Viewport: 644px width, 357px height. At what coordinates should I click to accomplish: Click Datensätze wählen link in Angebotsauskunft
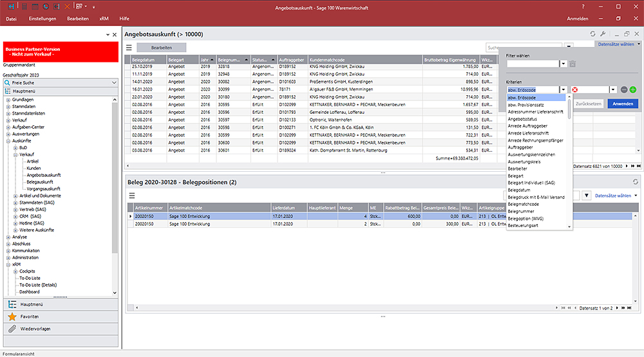click(616, 44)
